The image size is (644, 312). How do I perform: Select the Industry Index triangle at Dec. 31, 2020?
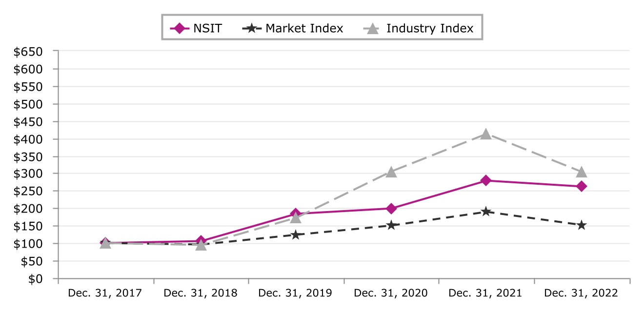tap(391, 172)
